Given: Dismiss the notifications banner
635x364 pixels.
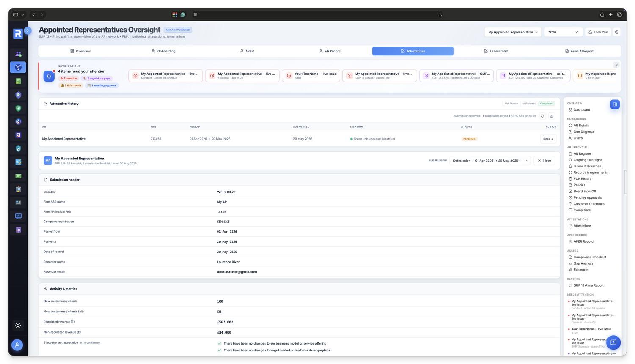Looking at the screenshot, I should [616, 65].
